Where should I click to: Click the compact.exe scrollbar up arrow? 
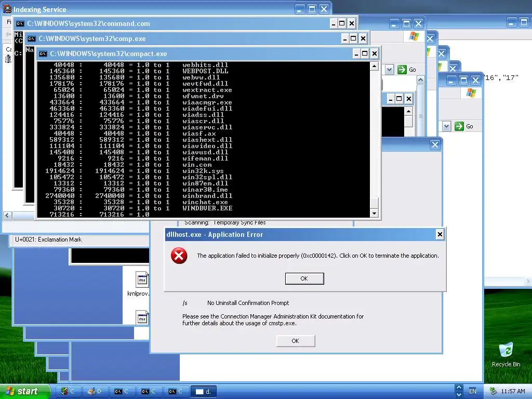[x=374, y=66]
